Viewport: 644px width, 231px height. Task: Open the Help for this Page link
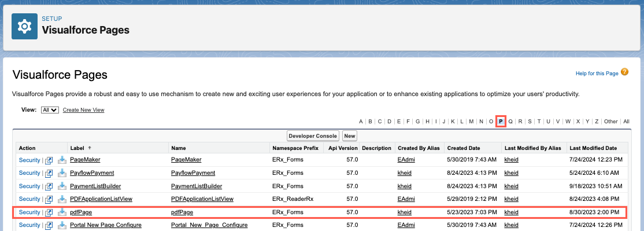(x=597, y=73)
